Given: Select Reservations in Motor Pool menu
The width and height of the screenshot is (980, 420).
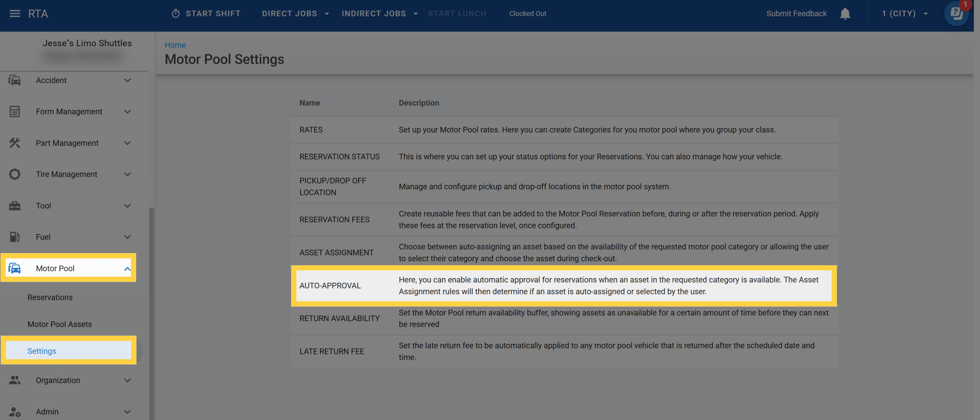Looking at the screenshot, I should coord(50,298).
